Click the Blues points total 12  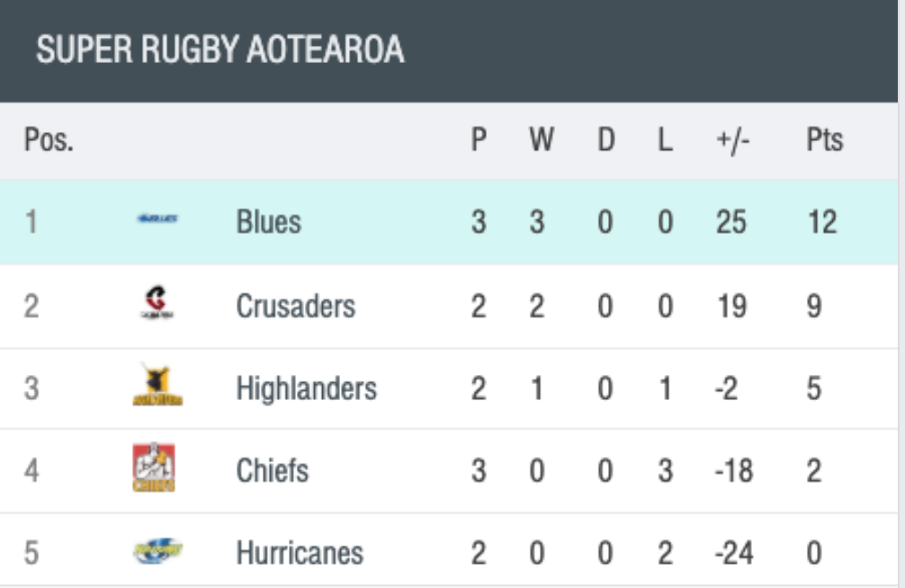coord(822,222)
